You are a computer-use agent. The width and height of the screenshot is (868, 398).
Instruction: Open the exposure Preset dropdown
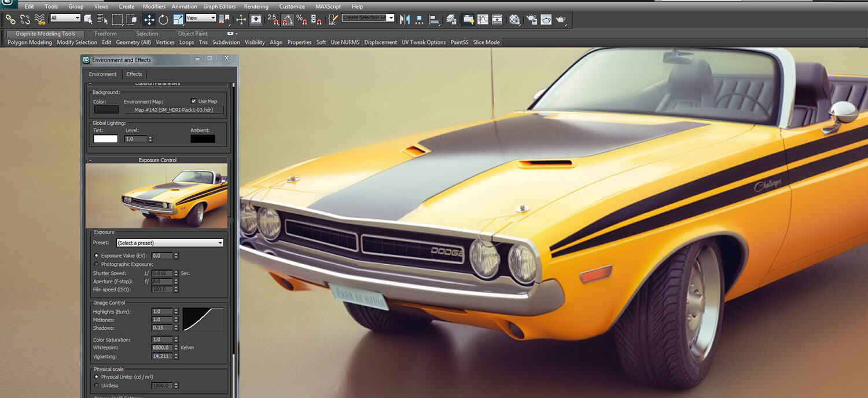coord(170,243)
